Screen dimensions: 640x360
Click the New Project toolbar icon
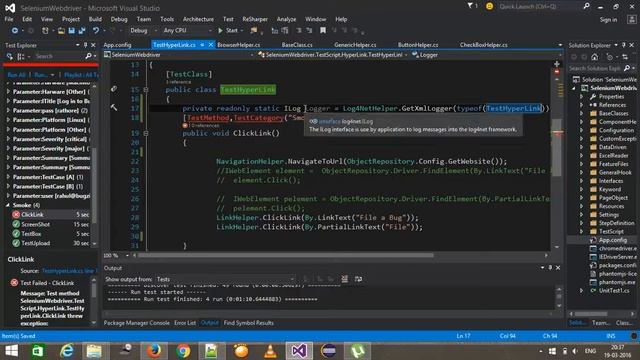pos(45,31)
